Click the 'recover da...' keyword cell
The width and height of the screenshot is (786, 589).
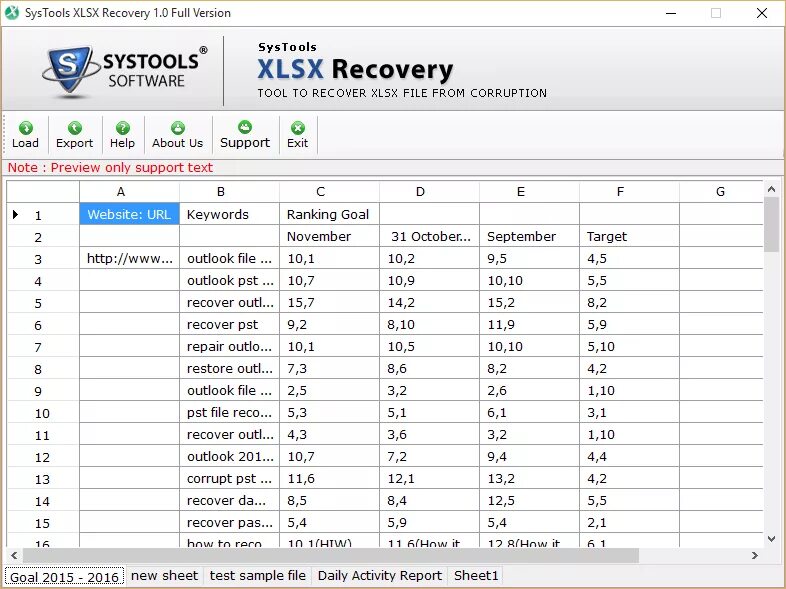pyautogui.click(x=230, y=500)
